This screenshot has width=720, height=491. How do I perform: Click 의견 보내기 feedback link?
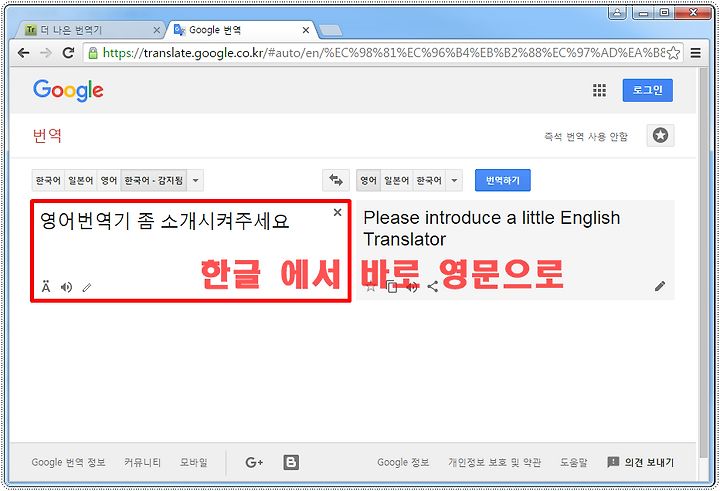(640, 462)
